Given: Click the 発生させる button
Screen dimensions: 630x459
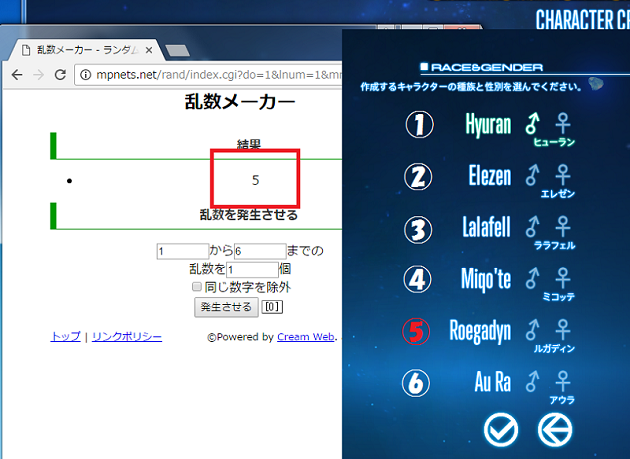Looking at the screenshot, I should 226,307.
